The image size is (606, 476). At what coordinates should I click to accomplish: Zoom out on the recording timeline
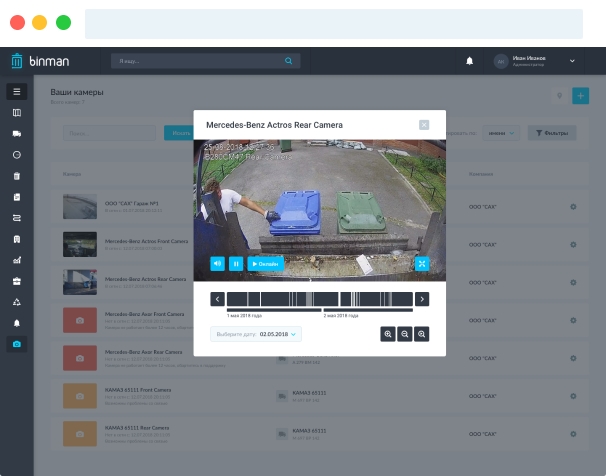(404, 334)
